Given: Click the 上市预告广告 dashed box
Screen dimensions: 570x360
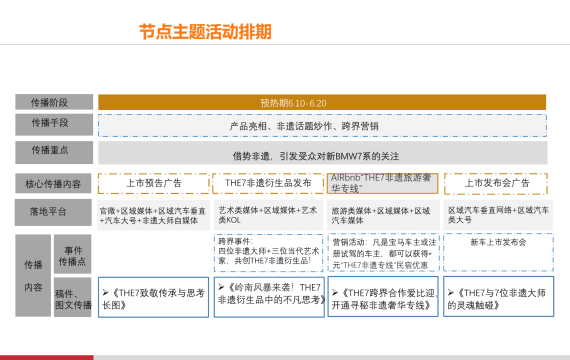Looking at the screenshot, I should pyautogui.click(x=154, y=183).
